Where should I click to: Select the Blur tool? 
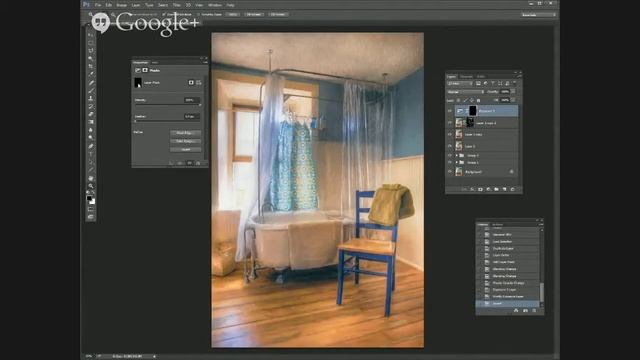pyautogui.click(x=91, y=130)
